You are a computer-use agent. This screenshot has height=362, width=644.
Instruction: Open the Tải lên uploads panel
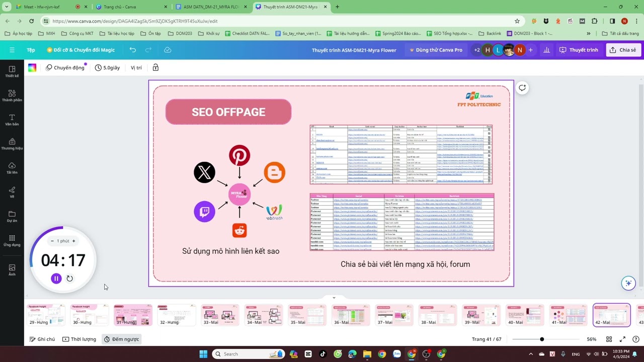[x=12, y=168]
